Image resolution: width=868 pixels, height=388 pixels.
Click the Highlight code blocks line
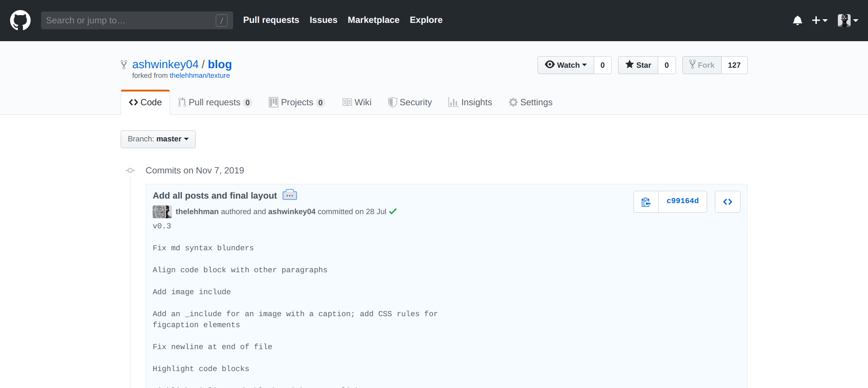pos(201,369)
